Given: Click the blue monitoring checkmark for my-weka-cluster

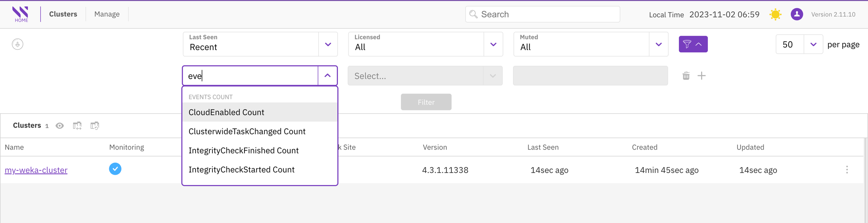Looking at the screenshot, I should (x=115, y=169).
